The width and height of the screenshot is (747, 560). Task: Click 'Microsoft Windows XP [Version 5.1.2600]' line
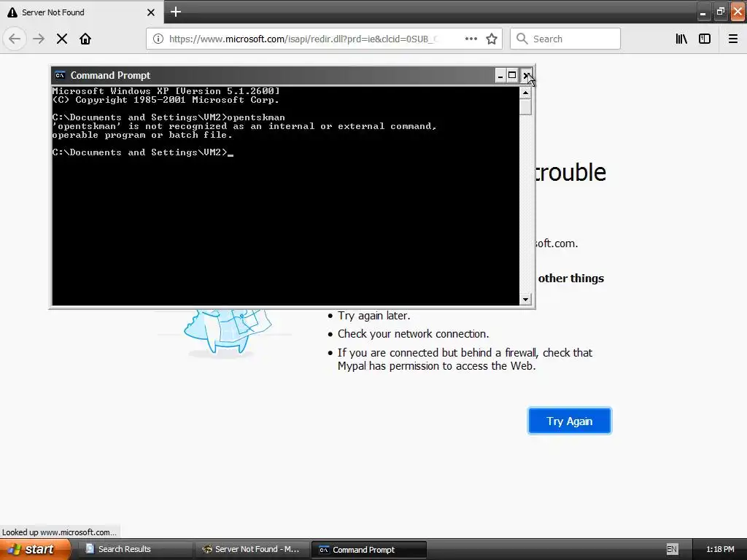point(166,90)
